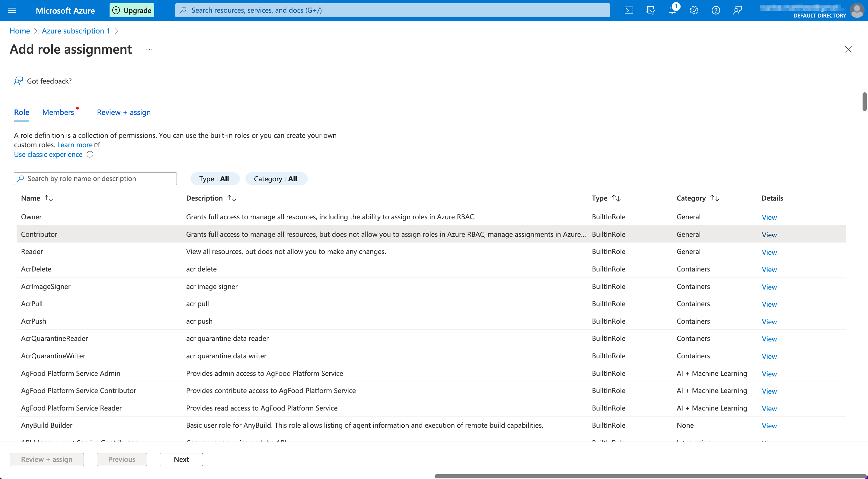This screenshot has width=868, height=479.
Task: Open the feedback icon in top bar
Action: (737, 10)
